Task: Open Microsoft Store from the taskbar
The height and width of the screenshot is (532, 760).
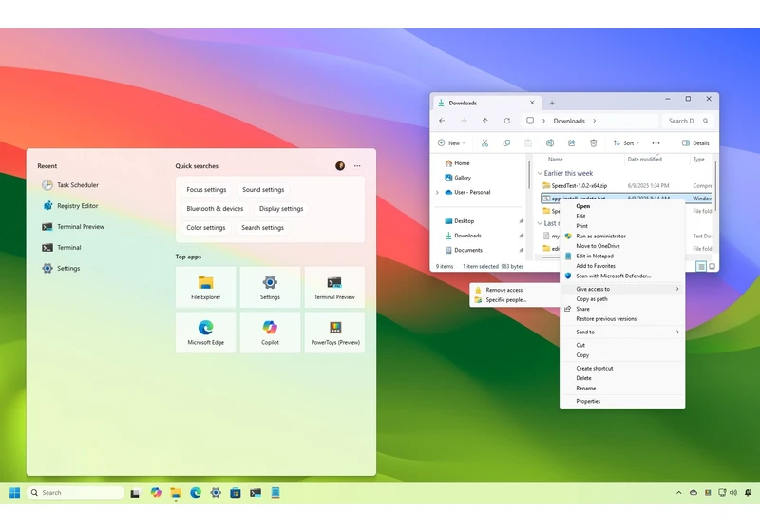Action: tap(236, 493)
